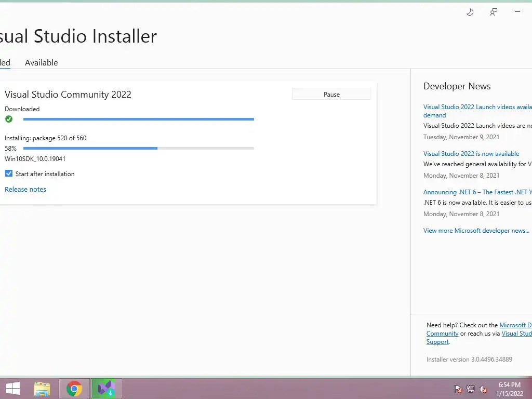Screen dimensions: 532x399
Task: Open the network status tray icon
Action: click(x=471, y=389)
